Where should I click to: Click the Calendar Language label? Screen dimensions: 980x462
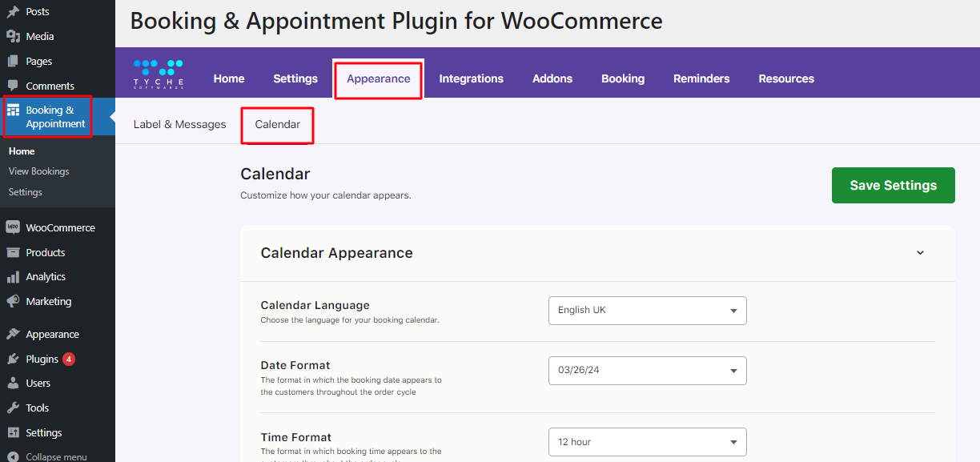[x=315, y=305]
